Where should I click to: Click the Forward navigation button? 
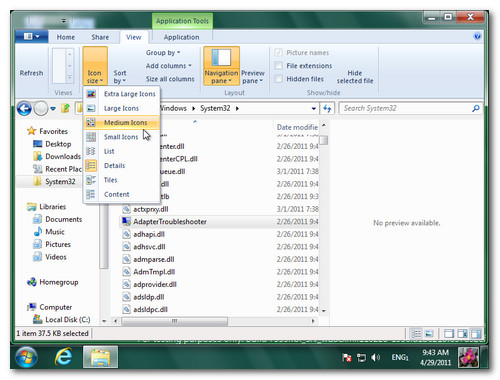41,108
